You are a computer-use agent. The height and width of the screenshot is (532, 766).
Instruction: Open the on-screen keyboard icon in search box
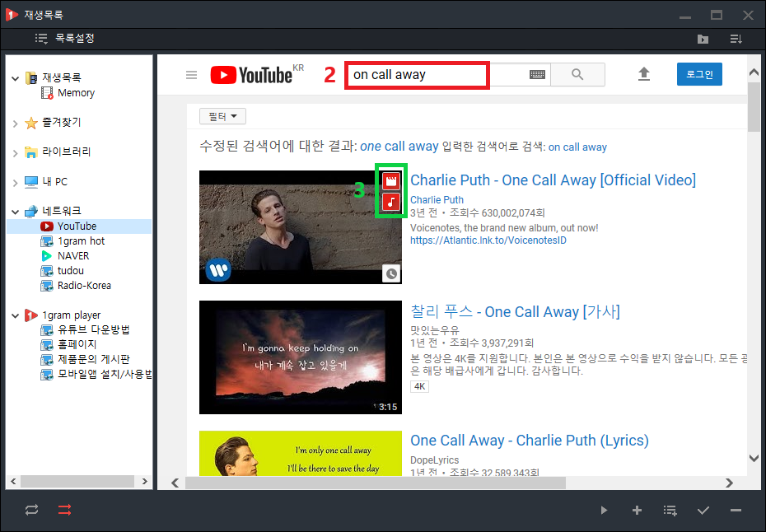tap(537, 75)
